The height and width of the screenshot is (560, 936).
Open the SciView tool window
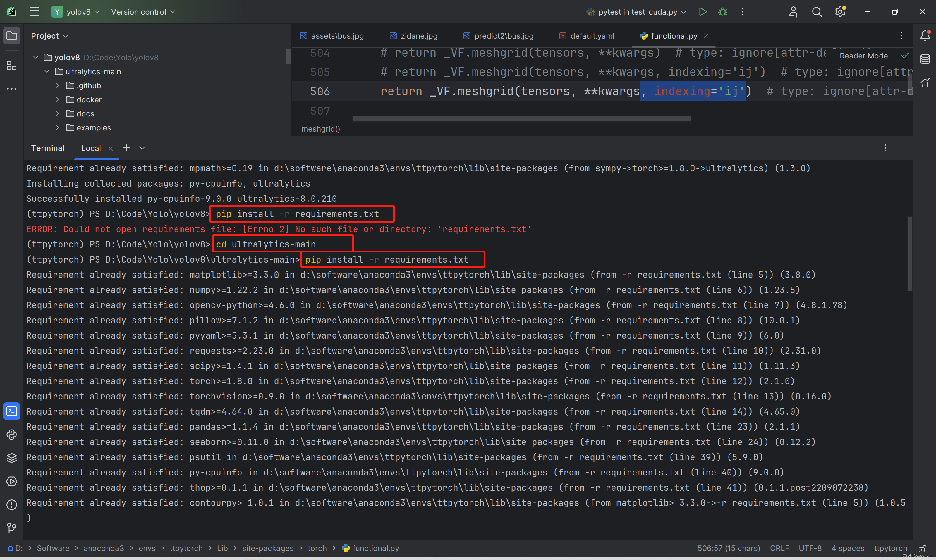[925, 82]
